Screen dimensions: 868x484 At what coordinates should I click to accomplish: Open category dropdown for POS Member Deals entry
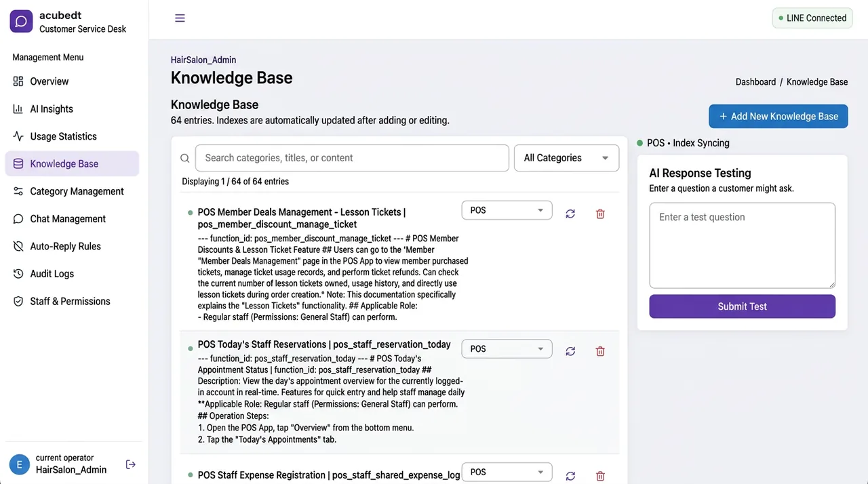507,210
